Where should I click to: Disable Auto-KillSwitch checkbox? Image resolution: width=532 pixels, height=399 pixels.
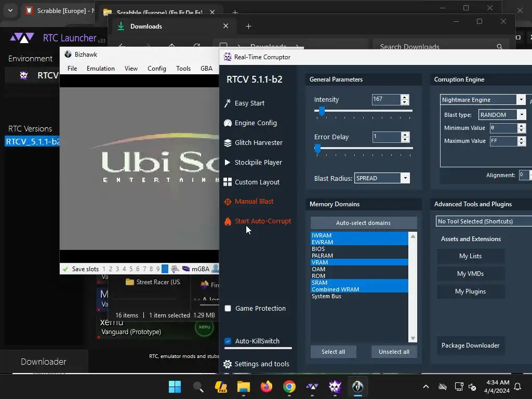pos(228,341)
